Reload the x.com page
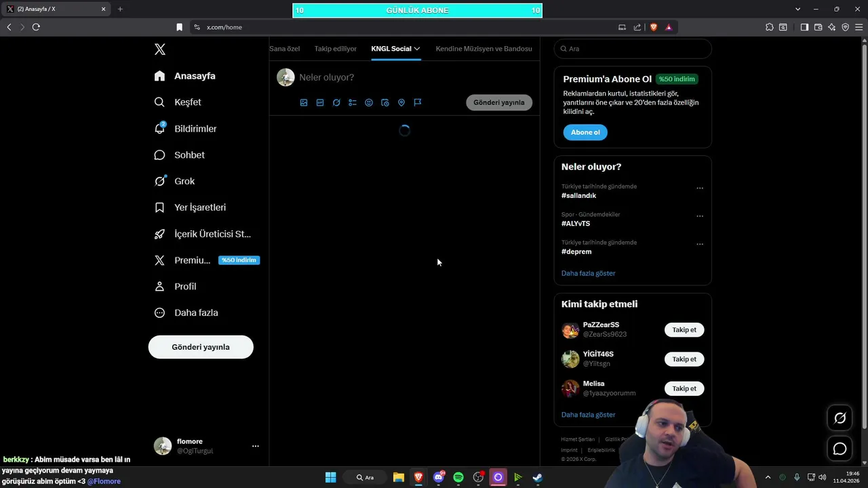 click(x=36, y=27)
